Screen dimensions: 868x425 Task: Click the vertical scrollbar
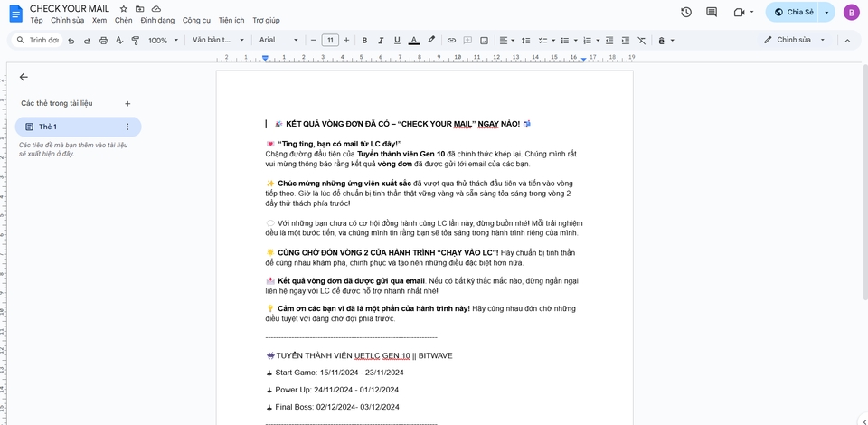coord(864,184)
